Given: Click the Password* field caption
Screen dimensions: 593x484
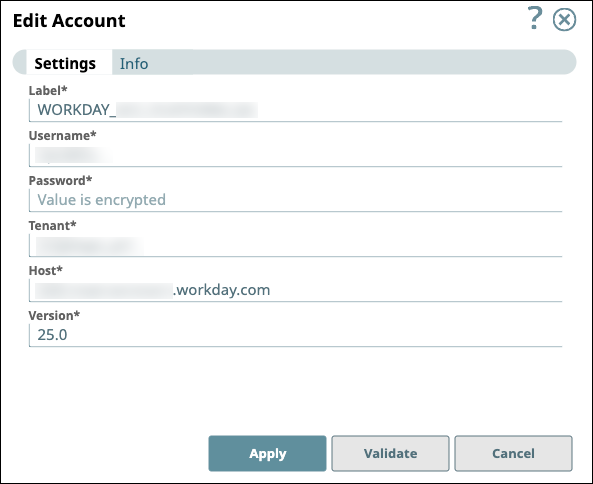Looking at the screenshot, I should coord(61,180).
